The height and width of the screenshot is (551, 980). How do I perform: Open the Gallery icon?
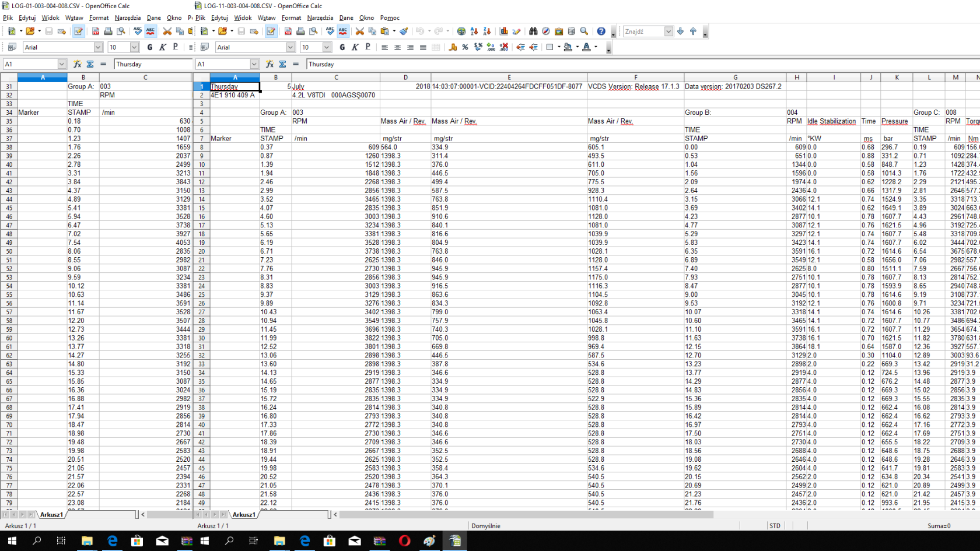(x=559, y=31)
